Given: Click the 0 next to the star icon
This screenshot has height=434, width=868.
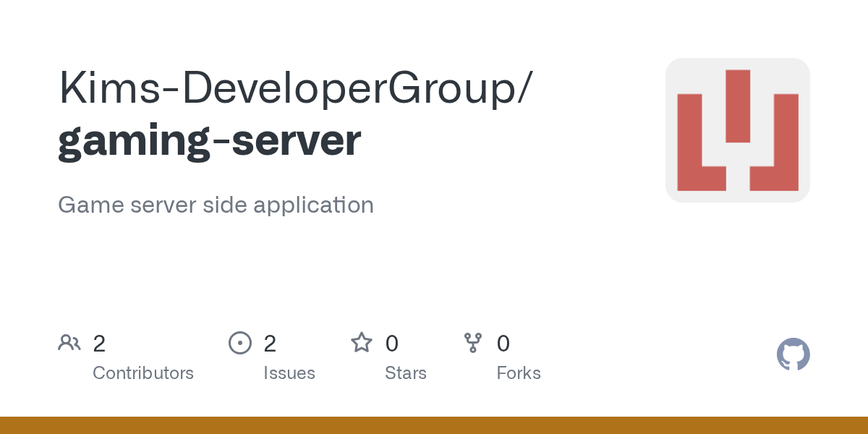Looking at the screenshot, I should coord(391,343).
